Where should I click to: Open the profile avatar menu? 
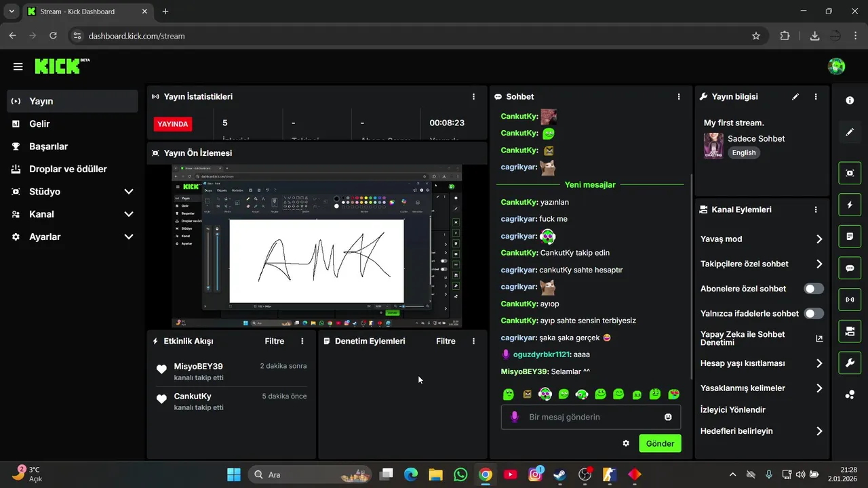(836, 66)
